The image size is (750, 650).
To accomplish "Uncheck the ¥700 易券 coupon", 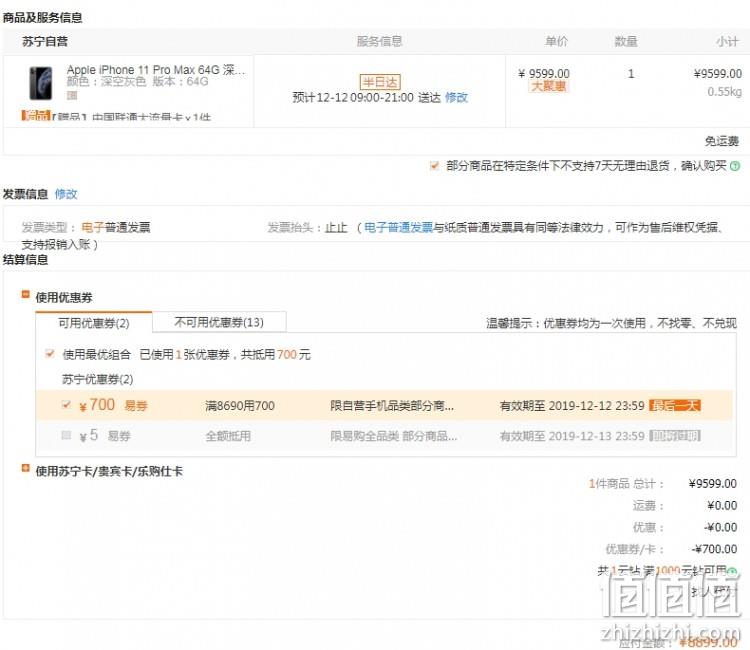I will [66, 405].
